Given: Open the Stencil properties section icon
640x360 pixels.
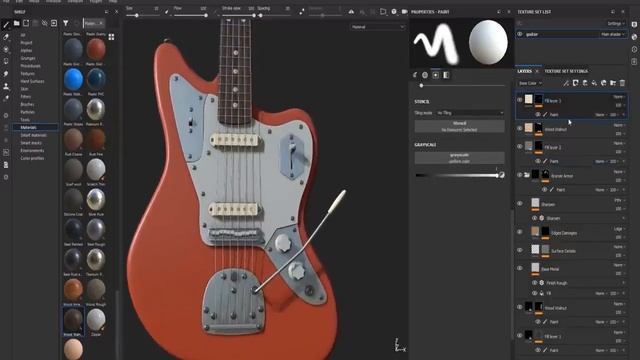Looking at the screenshot, I should point(436,75).
